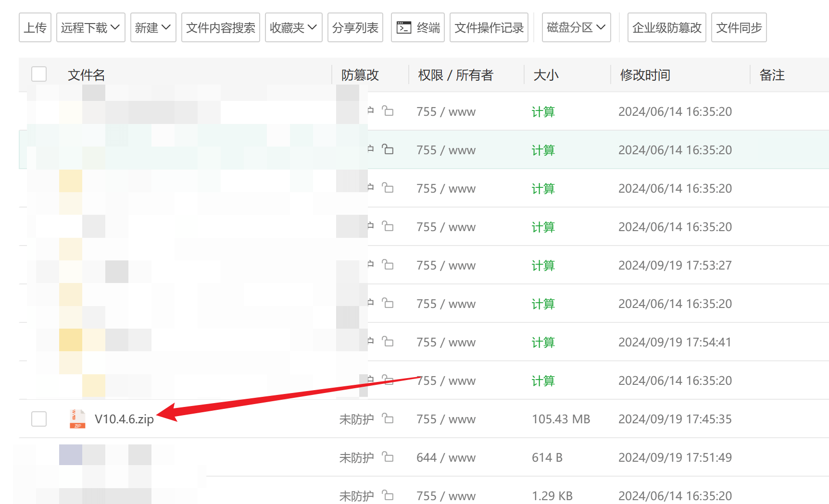
Task: Click lock icon in the 1.29 KB row
Action: point(388,495)
